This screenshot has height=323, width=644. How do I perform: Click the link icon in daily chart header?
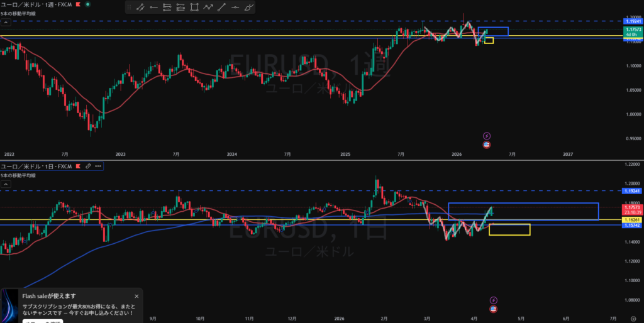88,166
